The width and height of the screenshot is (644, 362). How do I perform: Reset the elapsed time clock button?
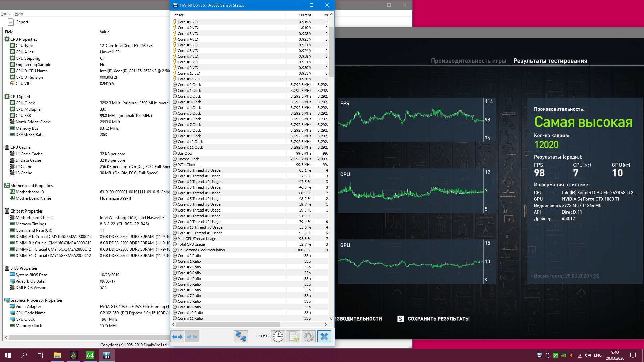(278, 337)
